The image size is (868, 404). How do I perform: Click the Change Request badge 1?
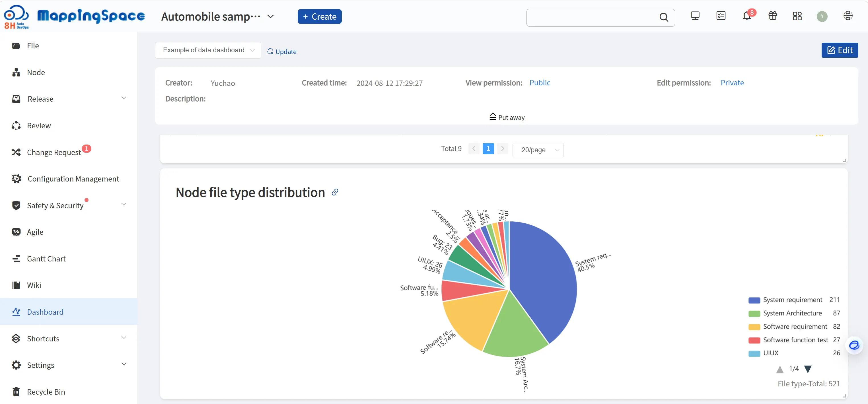[x=86, y=149]
